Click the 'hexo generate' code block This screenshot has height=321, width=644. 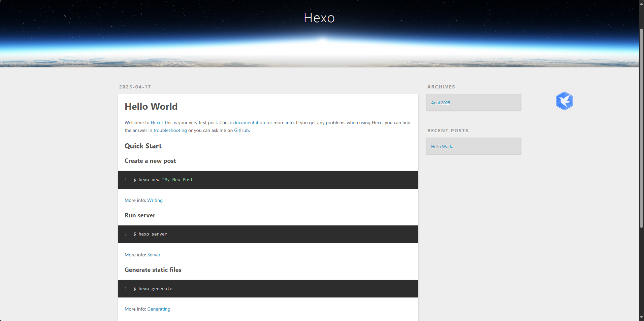[268, 289]
